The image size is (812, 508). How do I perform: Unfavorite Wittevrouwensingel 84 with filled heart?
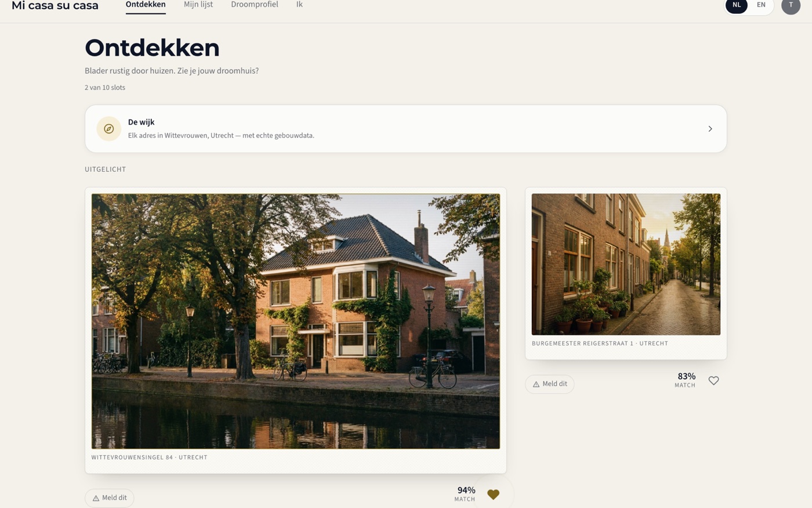(x=493, y=495)
